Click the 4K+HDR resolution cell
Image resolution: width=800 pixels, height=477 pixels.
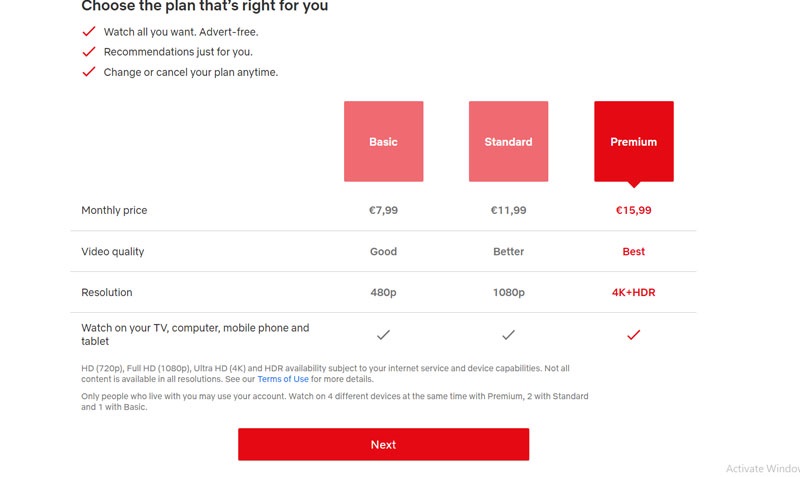point(633,293)
